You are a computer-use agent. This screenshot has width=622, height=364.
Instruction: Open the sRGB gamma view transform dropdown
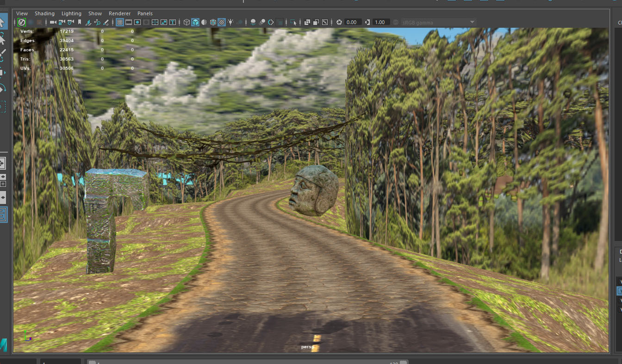tap(438, 22)
